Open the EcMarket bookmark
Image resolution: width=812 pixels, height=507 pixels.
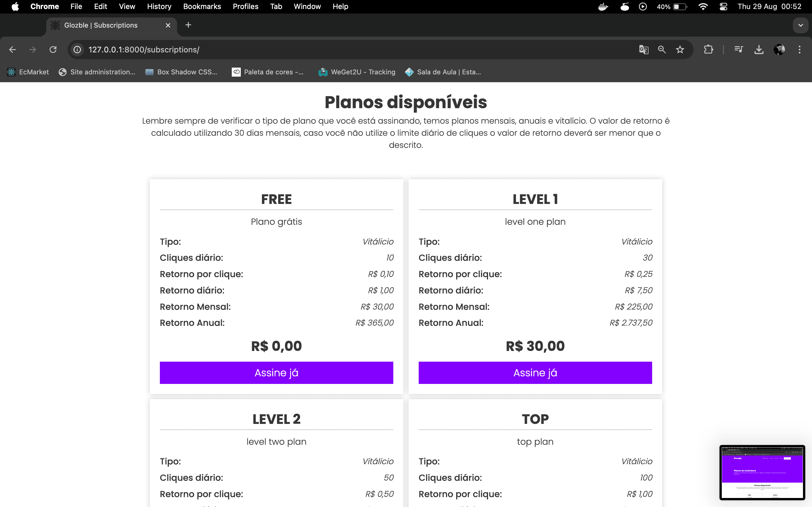[x=28, y=72]
